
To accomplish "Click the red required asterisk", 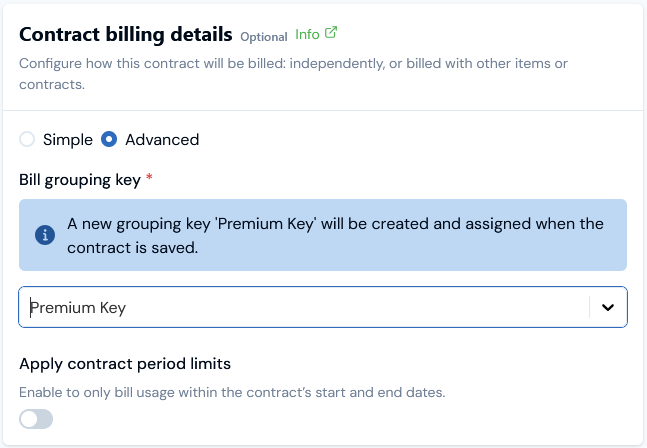I will (150, 178).
